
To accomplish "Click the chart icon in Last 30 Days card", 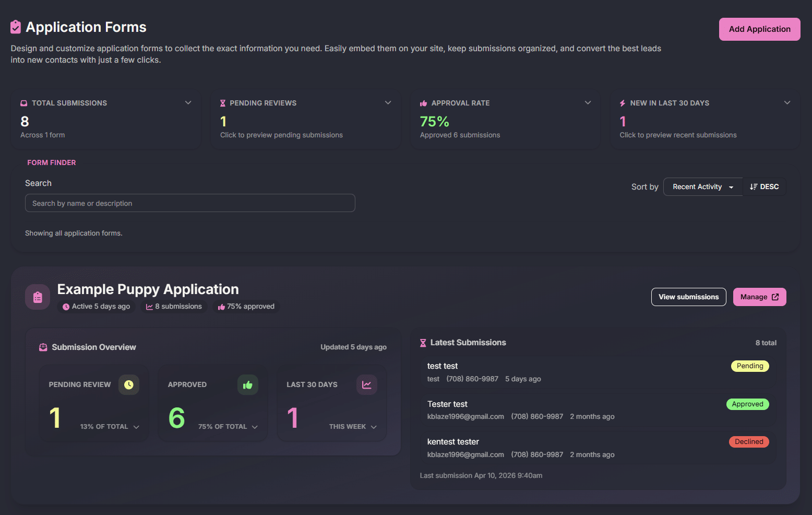I will [367, 385].
